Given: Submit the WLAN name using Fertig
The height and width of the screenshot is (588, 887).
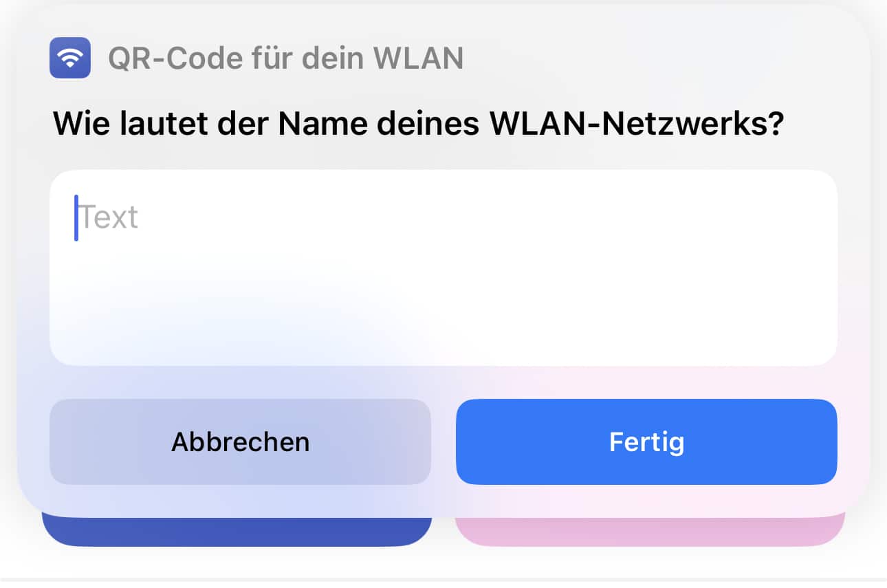Looking at the screenshot, I should coord(646,442).
